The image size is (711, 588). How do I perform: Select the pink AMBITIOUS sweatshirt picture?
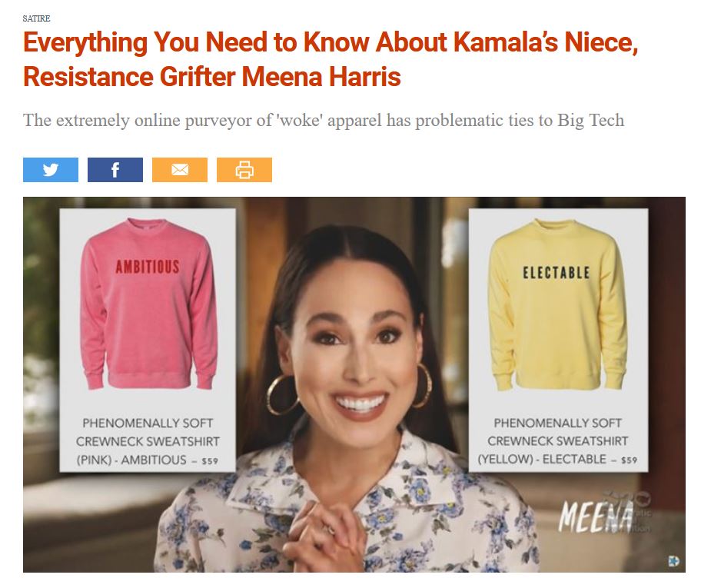pos(148,304)
